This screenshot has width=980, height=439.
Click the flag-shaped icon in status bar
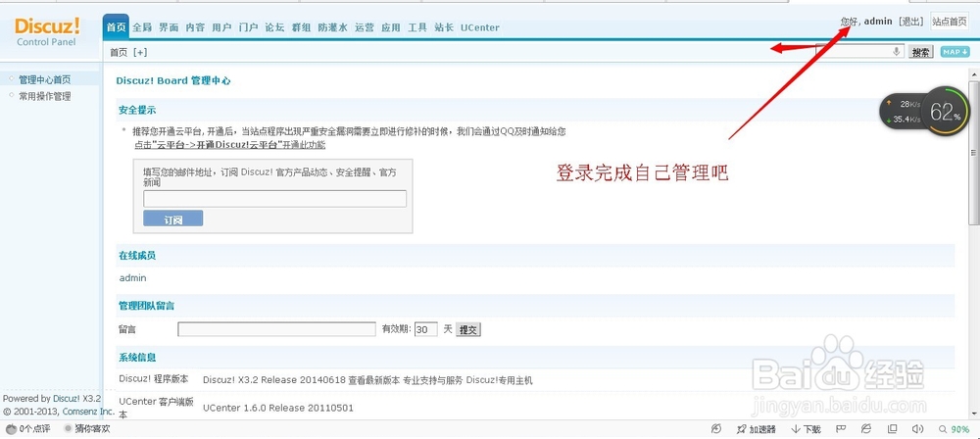point(841,429)
